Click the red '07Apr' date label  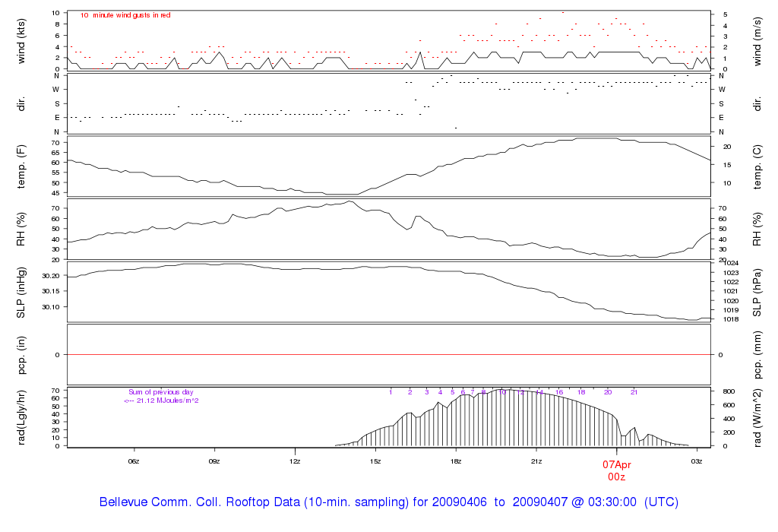tap(617, 465)
